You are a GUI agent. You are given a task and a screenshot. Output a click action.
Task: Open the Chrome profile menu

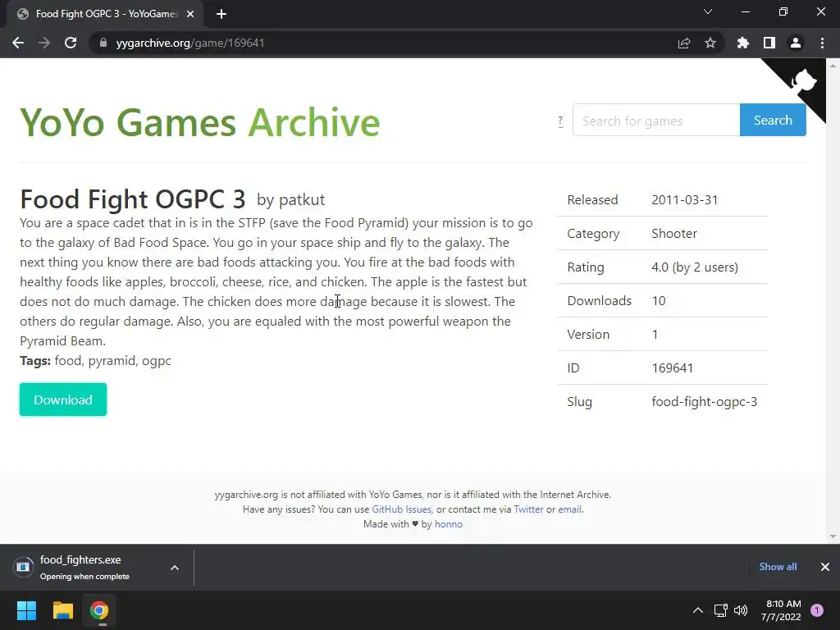796,43
